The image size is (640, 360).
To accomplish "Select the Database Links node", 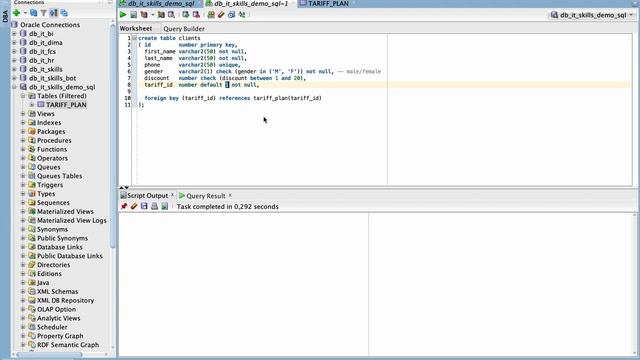I will coord(60,247).
